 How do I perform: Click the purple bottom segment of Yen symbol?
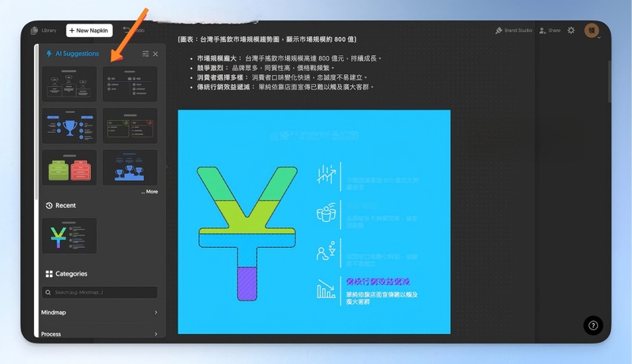[x=247, y=284]
